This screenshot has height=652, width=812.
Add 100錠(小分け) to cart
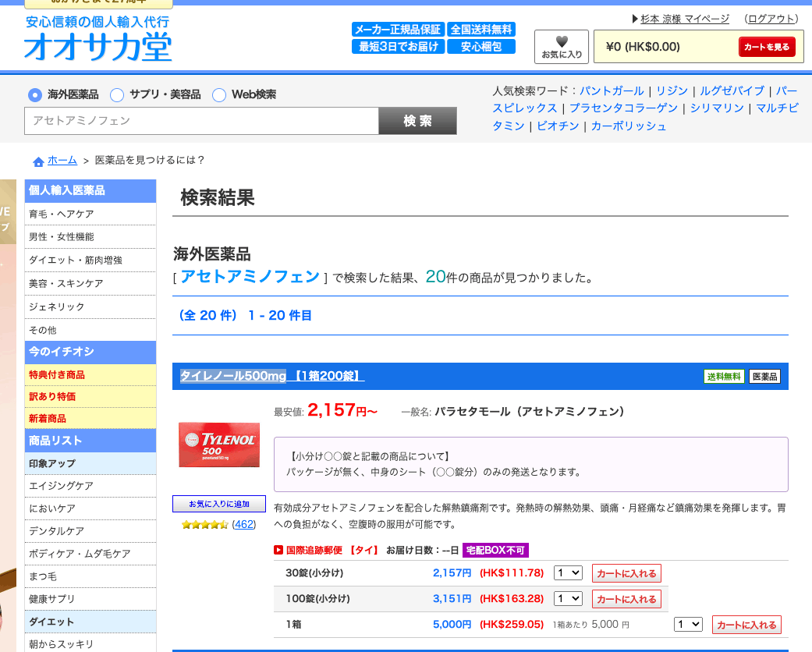[626, 599]
